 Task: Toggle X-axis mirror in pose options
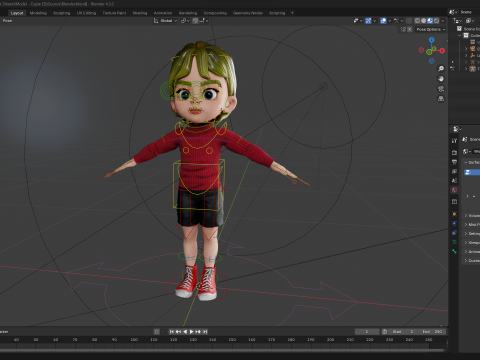tap(410, 30)
